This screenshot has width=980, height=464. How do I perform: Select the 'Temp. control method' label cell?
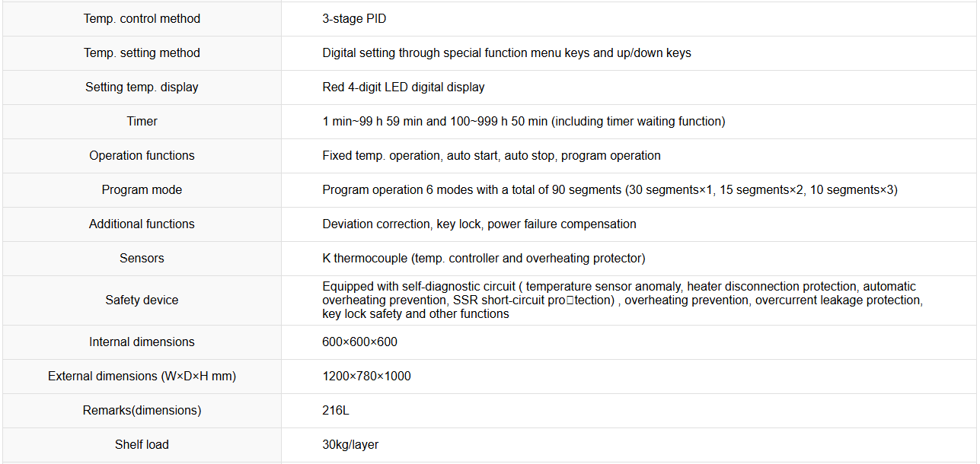(x=142, y=18)
